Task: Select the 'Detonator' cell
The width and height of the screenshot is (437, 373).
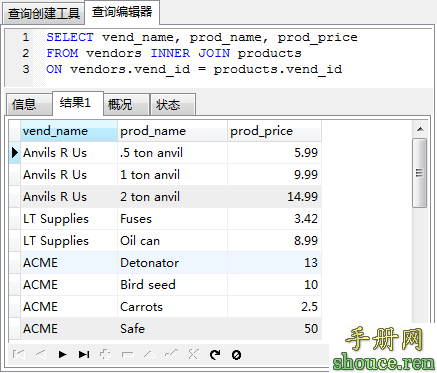Action: pyautogui.click(x=172, y=263)
